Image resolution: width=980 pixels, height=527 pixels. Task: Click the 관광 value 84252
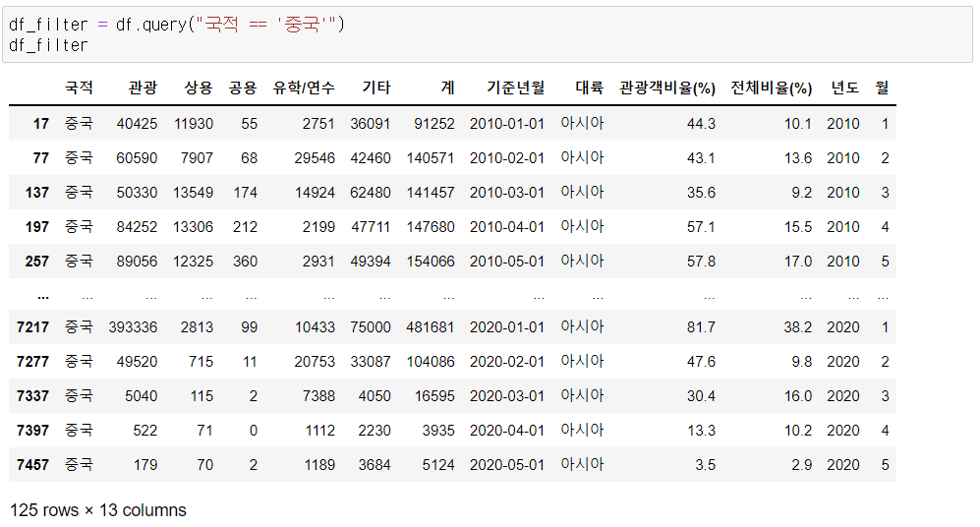click(x=137, y=227)
